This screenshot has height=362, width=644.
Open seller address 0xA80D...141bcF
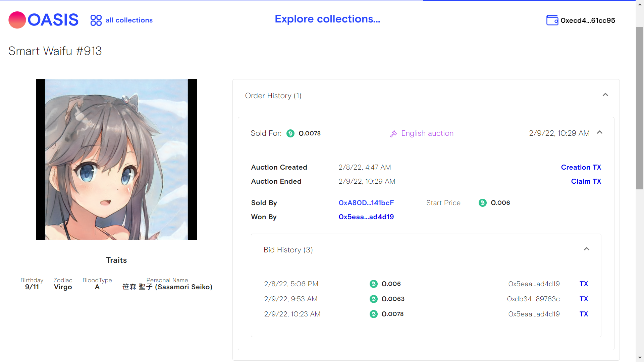click(366, 203)
